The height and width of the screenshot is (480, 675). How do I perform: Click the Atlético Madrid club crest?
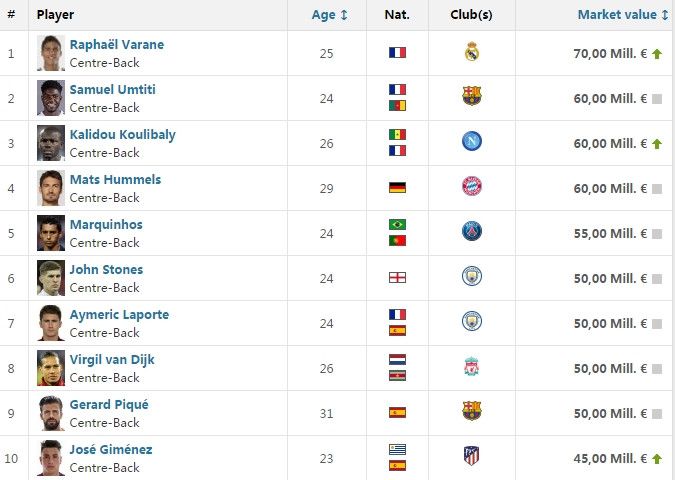tap(472, 457)
